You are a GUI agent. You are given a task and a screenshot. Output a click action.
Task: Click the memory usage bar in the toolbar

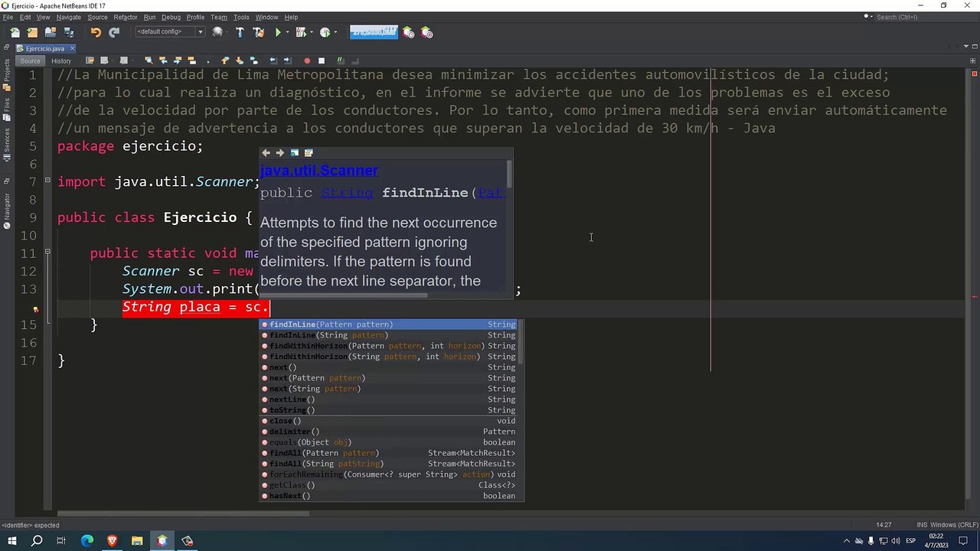tap(374, 32)
